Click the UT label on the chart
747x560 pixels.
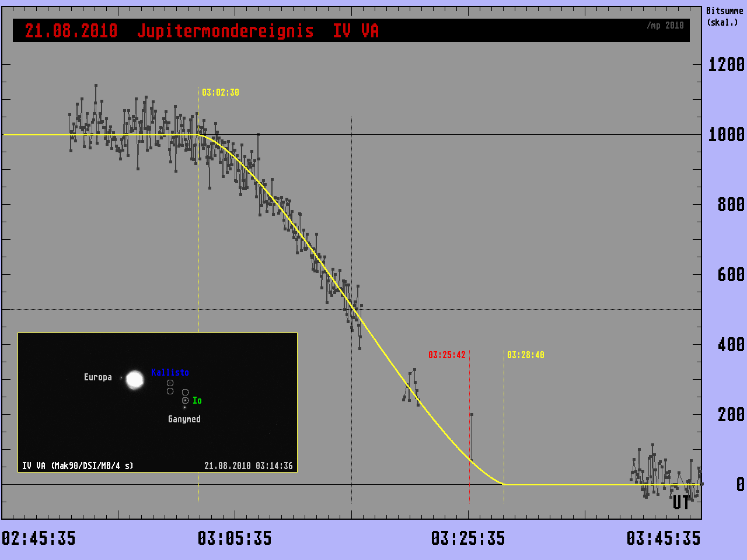[680, 503]
